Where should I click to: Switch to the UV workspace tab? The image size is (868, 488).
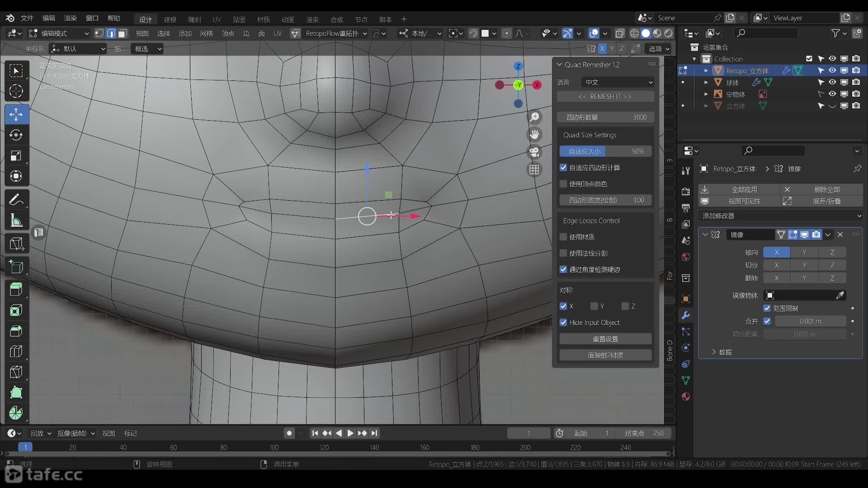tap(217, 19)
